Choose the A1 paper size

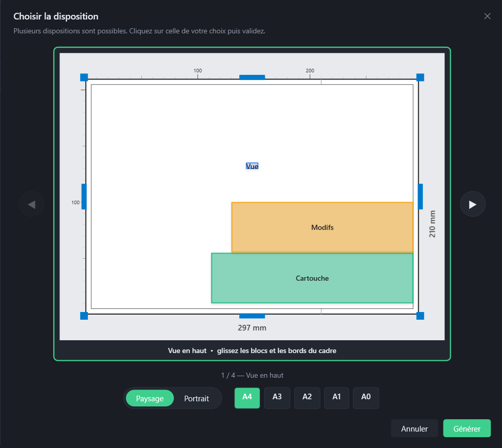[x=337, y=398]
